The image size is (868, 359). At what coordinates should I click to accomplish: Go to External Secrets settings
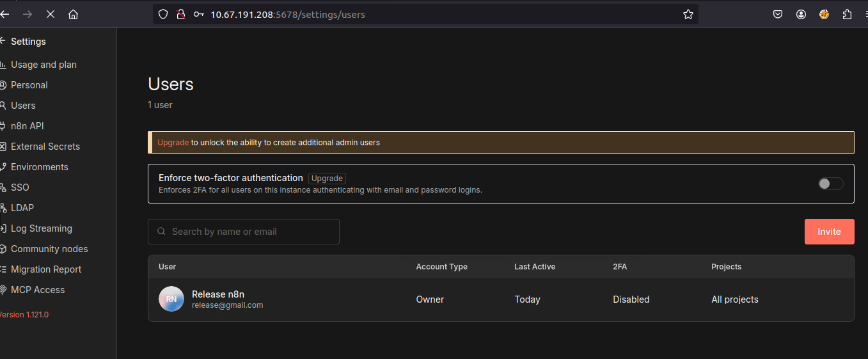[x=45, y=147]
